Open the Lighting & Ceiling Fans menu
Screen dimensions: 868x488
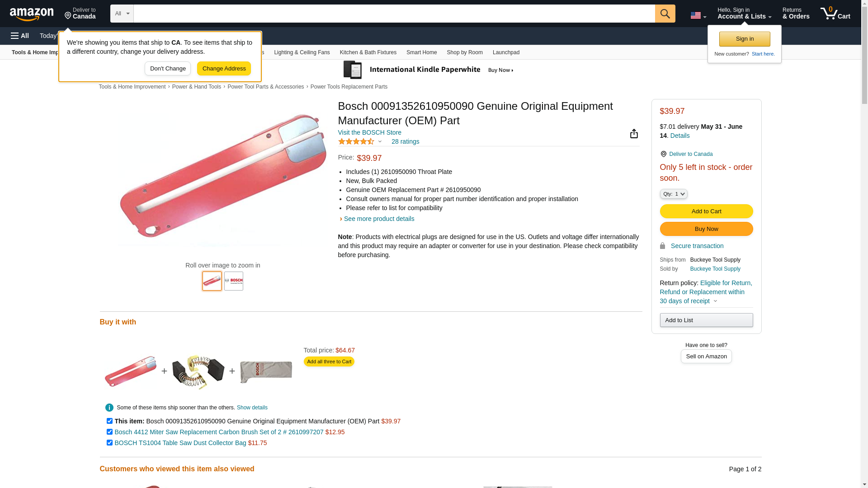click(x=302, y=52)
